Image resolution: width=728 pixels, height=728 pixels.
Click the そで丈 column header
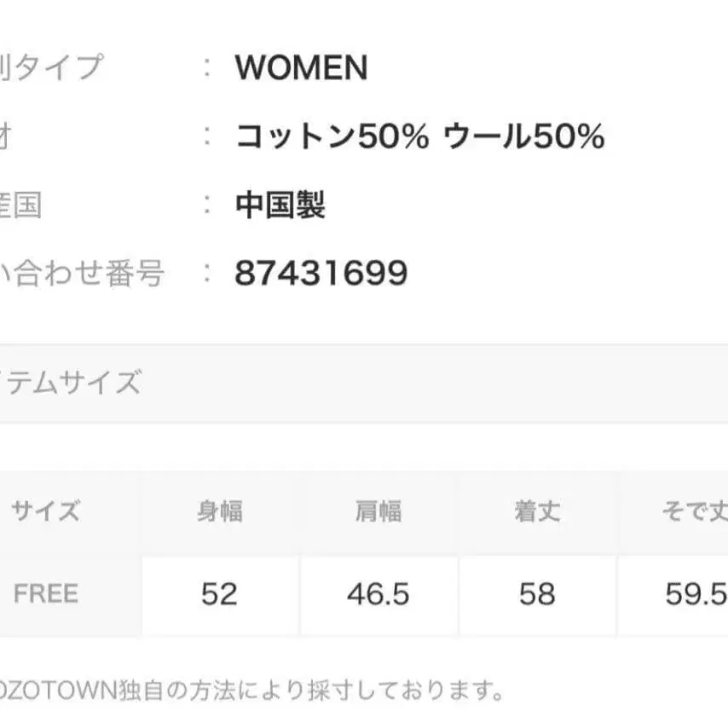point(692,511)
